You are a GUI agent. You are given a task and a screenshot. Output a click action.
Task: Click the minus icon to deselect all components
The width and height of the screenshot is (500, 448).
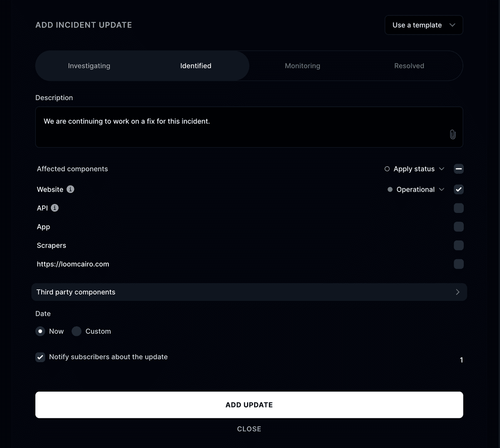click(459, 169)
